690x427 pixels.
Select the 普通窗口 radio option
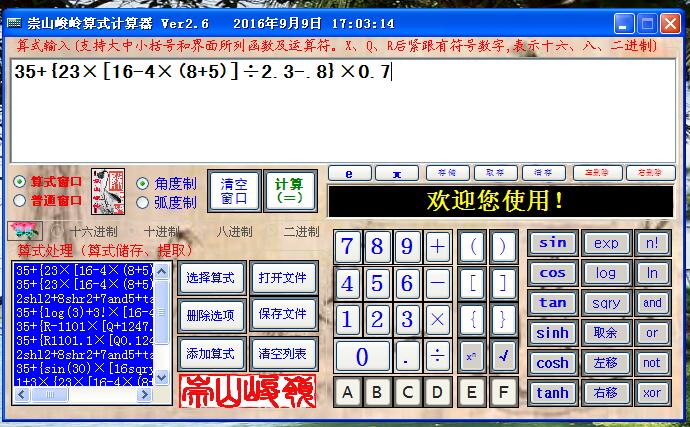coord(48,201)
